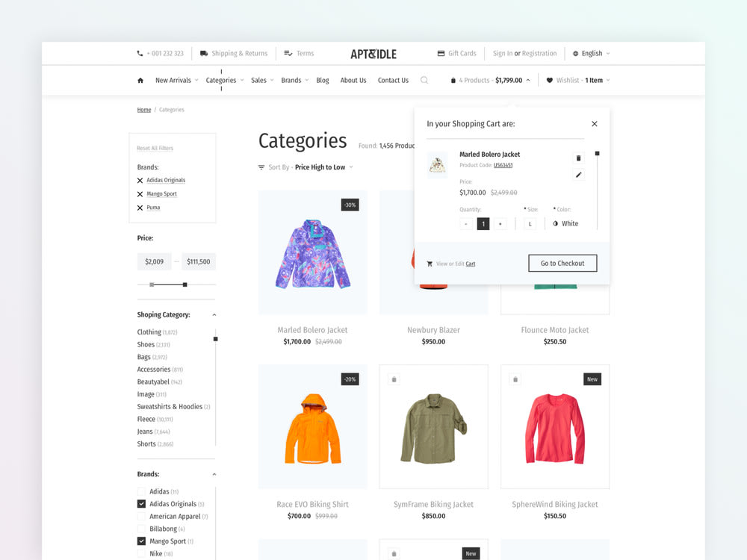Click the globe language icon
The image size is (747, 560).
(x=575, y=53)
